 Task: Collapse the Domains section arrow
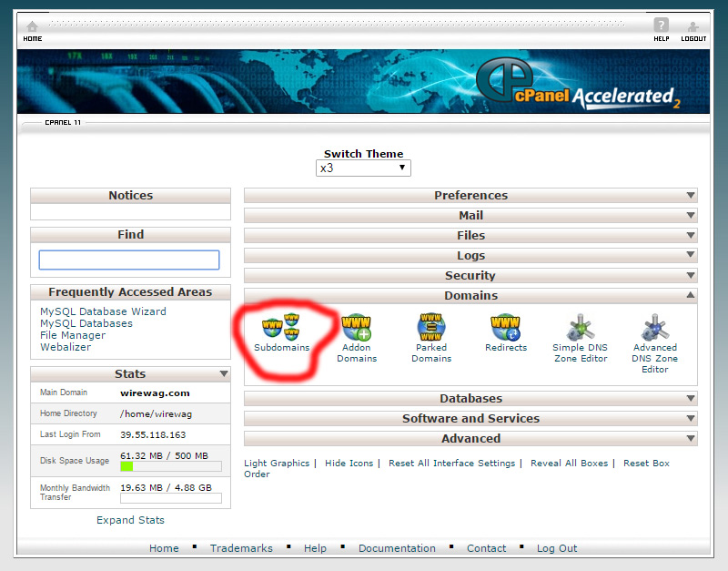point(691,295)
